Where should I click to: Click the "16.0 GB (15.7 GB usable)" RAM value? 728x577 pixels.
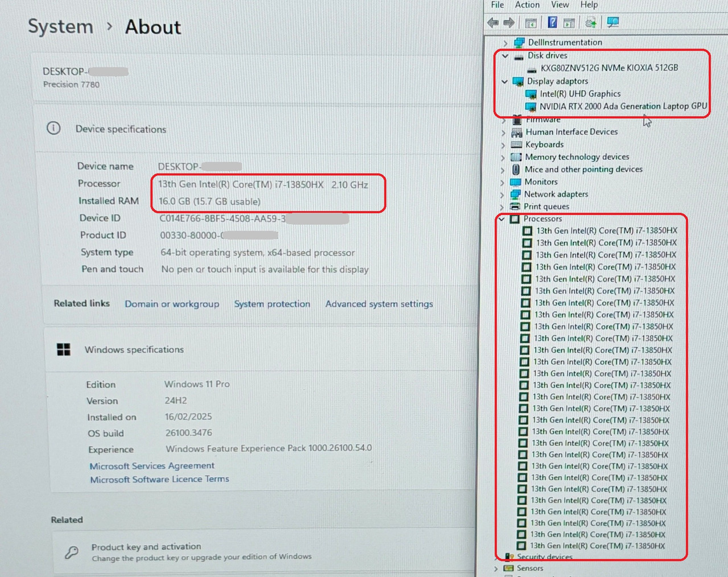tap(210, 201)
